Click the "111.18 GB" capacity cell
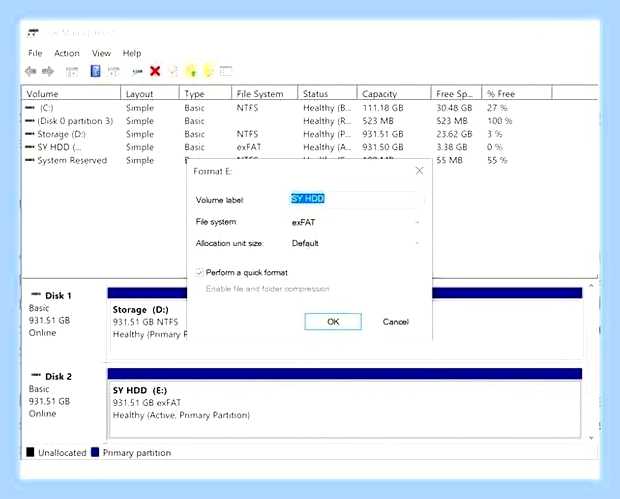This screenshot has height=499, width=620. click(x=383, y=108)
